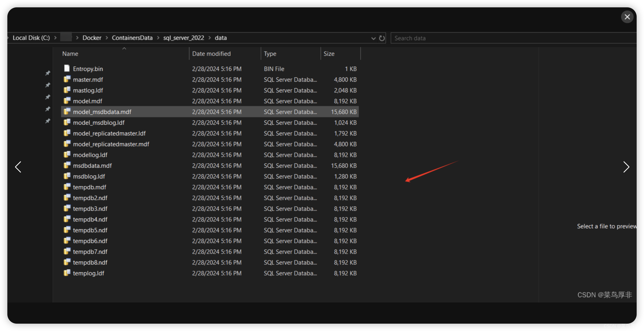Select the msdbdata.mdf file name
This screenshot has width=644, height=331.
92,165
